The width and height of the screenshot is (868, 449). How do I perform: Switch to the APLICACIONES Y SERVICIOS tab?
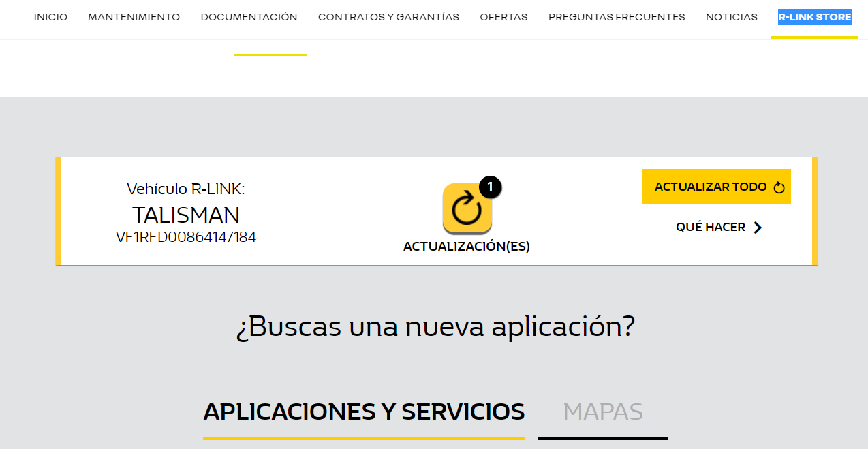point(364,412)
